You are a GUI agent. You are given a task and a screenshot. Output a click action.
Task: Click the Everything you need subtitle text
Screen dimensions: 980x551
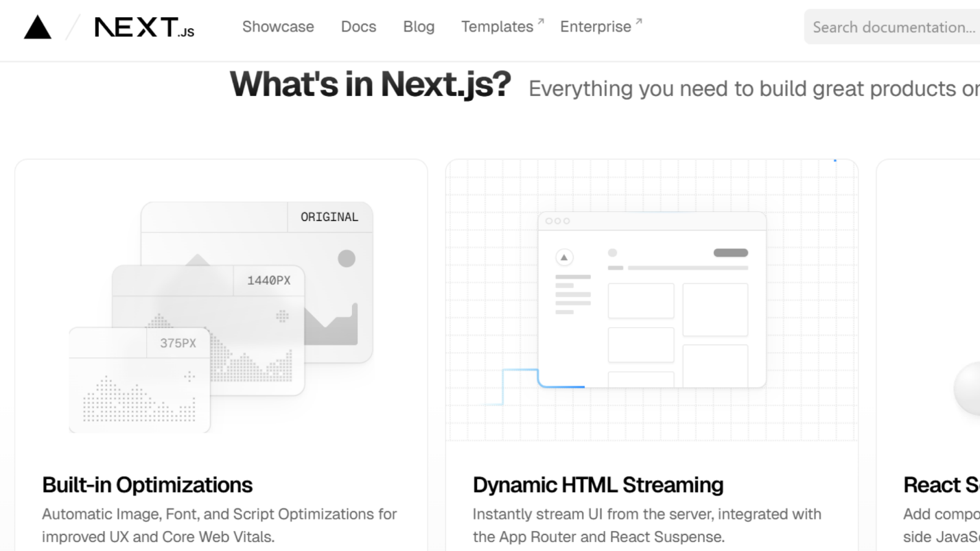(x=754, y=89)
